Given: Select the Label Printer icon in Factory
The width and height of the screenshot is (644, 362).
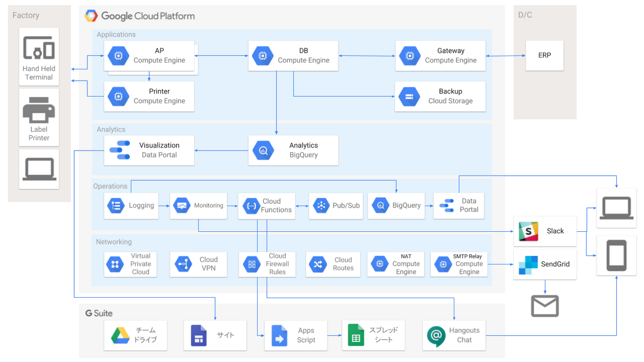Looking at the screenshot, I should click(x=39, y=109).
